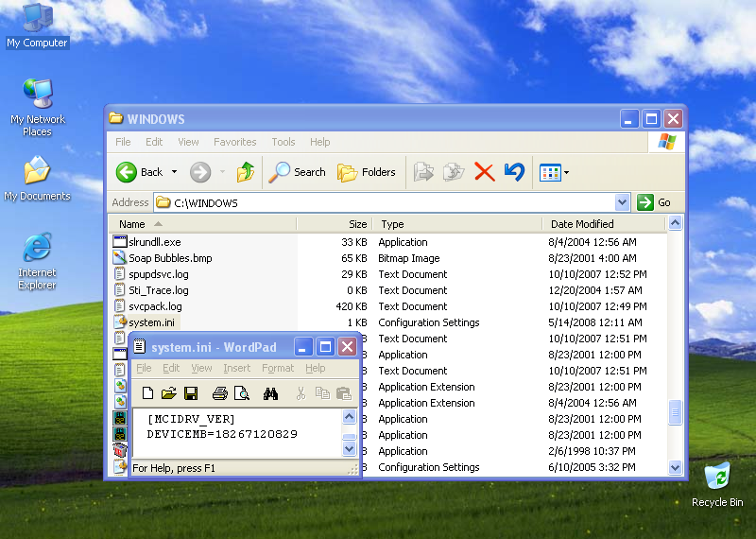Image resolution: width=756 pixels, height=539 pixels.
Task: Delete the selected file with red X
Action: pyautogui.click(x=485, y=172)
